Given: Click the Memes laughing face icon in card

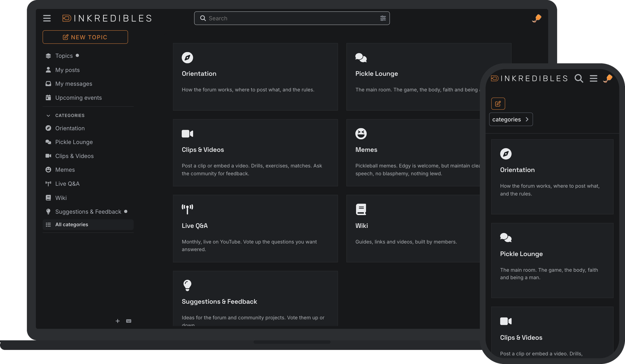Looking at the screenshot, I should (361, 134).
